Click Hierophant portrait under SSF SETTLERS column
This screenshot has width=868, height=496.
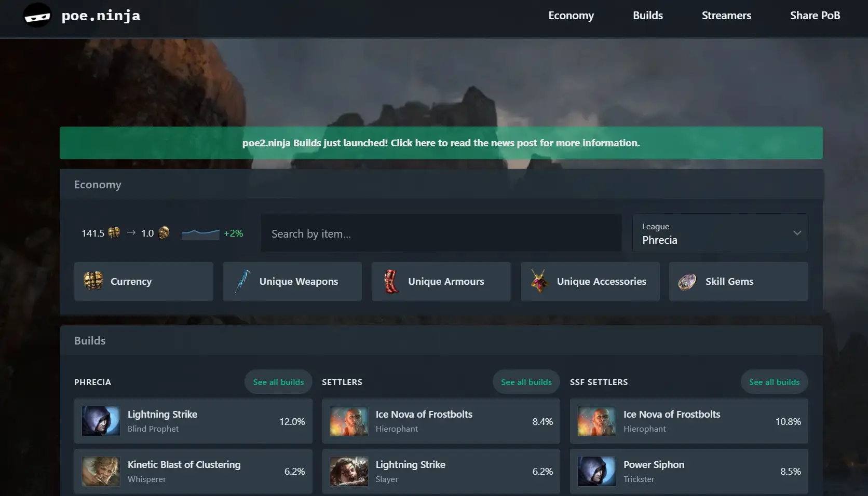pyautogui.click(x=596, y=421)
